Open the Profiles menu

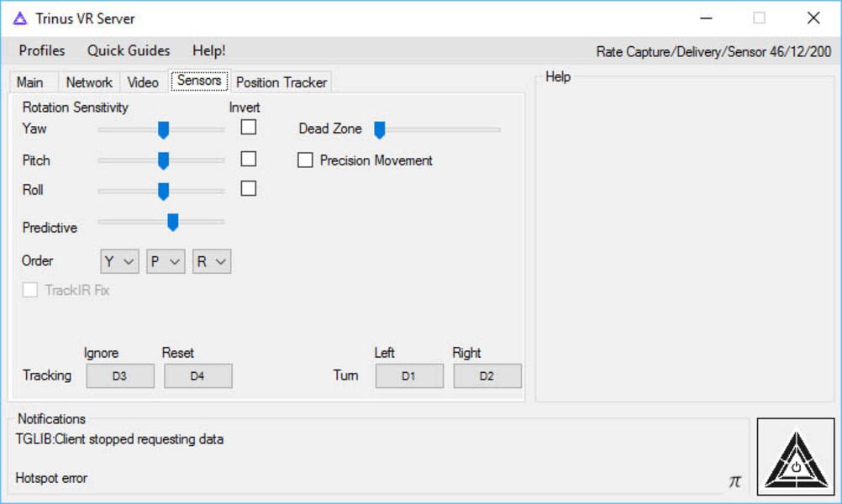(x=42, y=51)
